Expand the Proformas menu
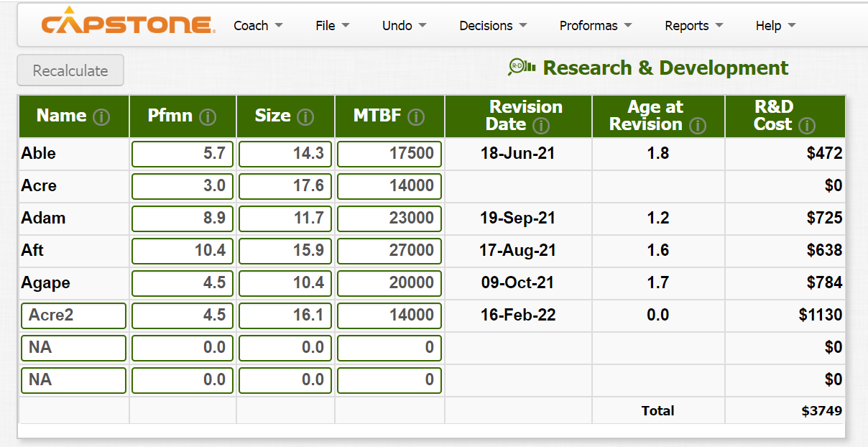 pyautogui.click(x=596, y=25)
